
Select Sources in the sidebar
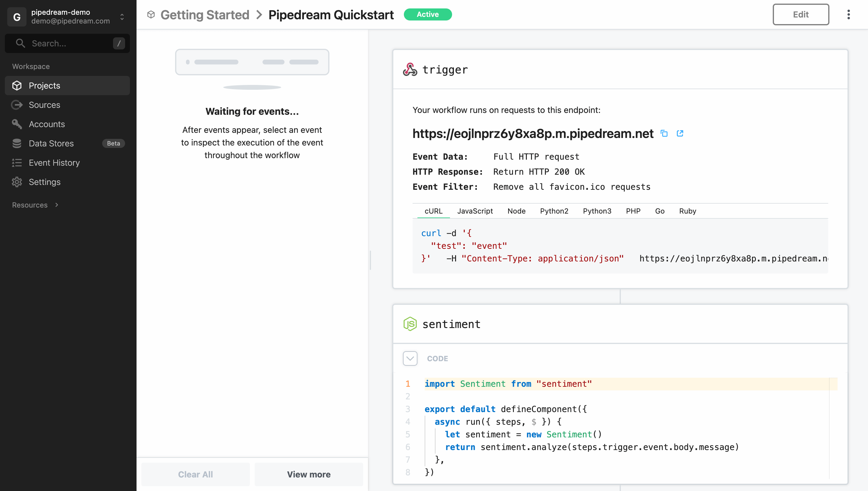45,105
